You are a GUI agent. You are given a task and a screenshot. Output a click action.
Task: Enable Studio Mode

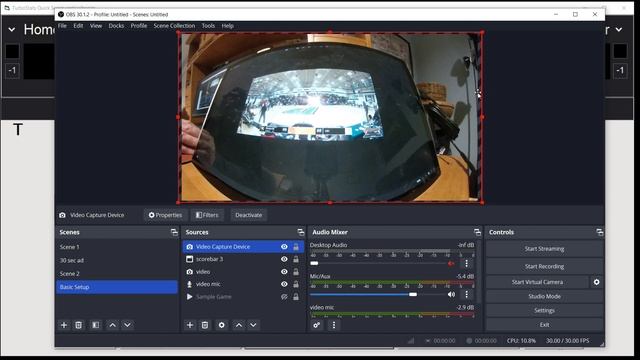coord(544,296)
